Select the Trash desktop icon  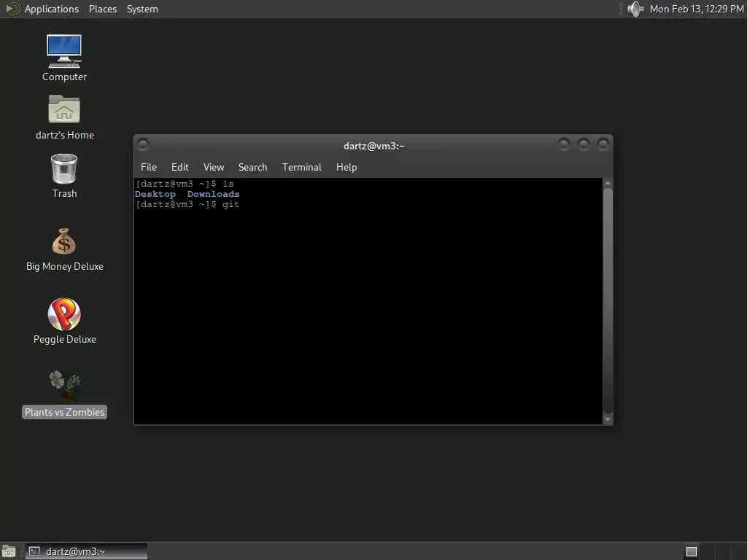pyautogui.click(x=64, y=176)
